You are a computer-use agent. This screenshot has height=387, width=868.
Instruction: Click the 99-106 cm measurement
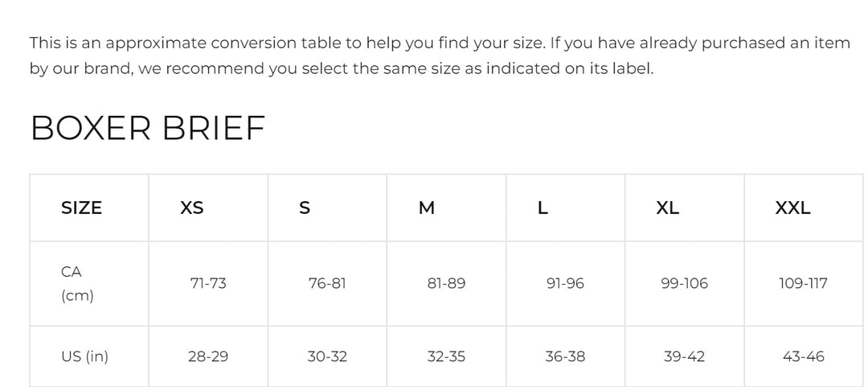pos(684,283)
